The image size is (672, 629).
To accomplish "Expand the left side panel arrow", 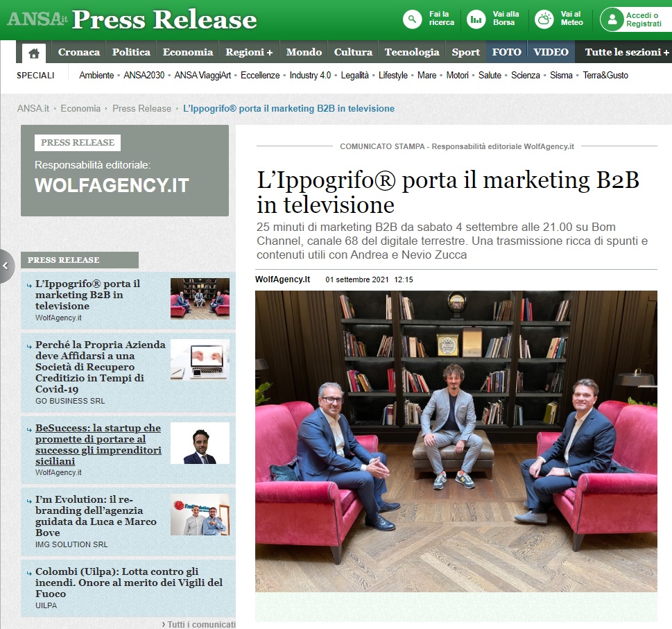I will [x=6, y=266].
